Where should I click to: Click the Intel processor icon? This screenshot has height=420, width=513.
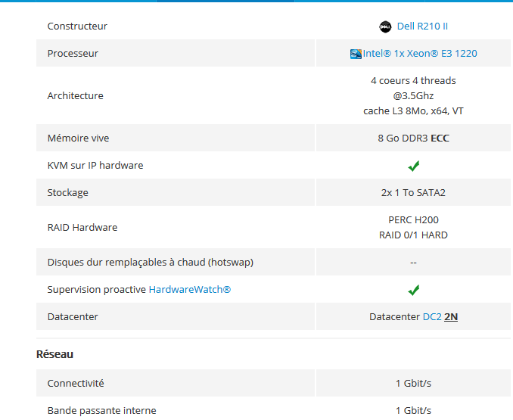[356, 54]
